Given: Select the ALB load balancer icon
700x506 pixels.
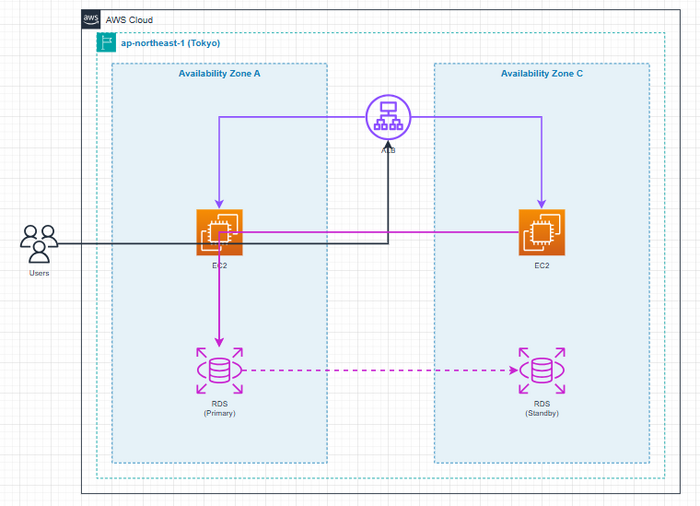Looking at the screenshot, I should coord(388,116).
